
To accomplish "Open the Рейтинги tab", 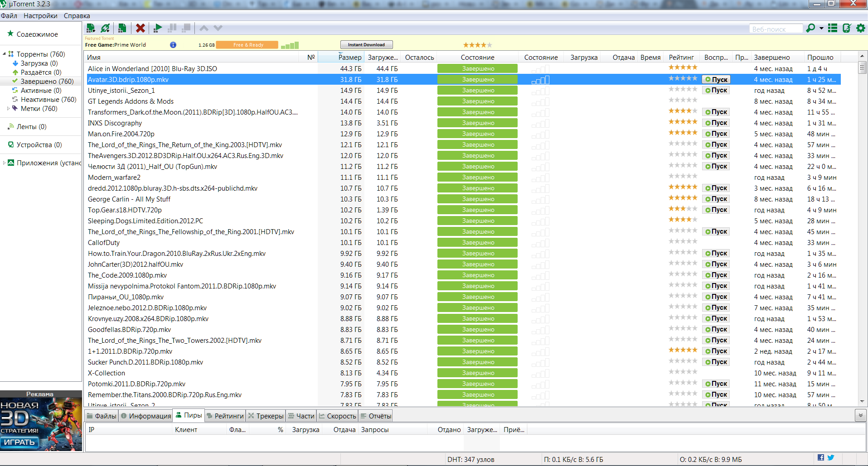I will (225, 416).
